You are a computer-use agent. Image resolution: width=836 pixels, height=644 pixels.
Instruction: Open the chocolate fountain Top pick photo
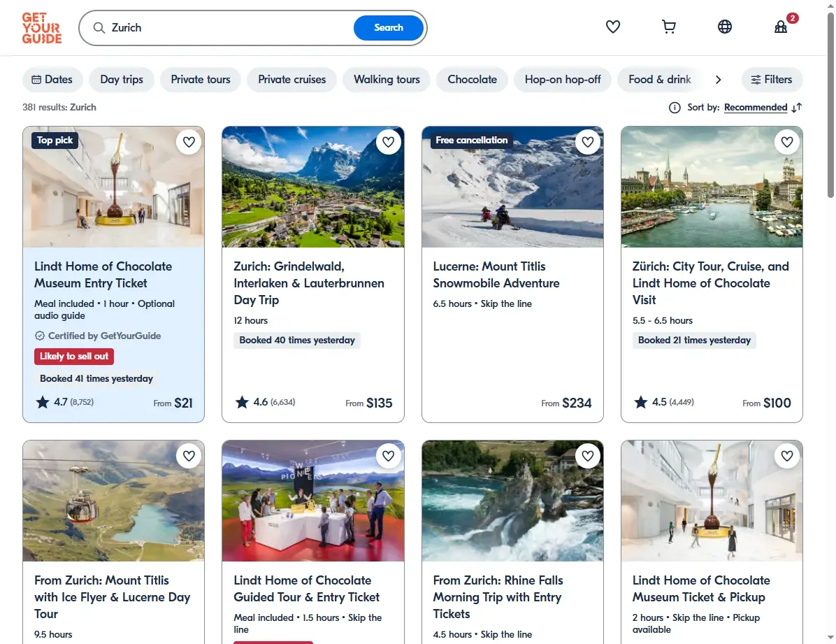pyautogui.click(x=113, y=187)
